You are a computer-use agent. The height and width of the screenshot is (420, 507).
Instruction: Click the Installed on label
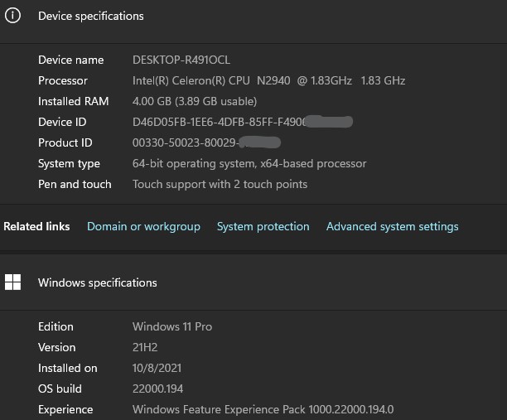(68, 368)
